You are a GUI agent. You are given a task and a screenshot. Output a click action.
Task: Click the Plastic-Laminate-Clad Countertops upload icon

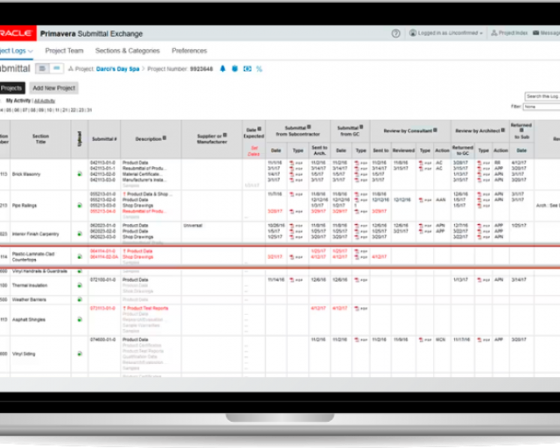(x=80, y=257)
